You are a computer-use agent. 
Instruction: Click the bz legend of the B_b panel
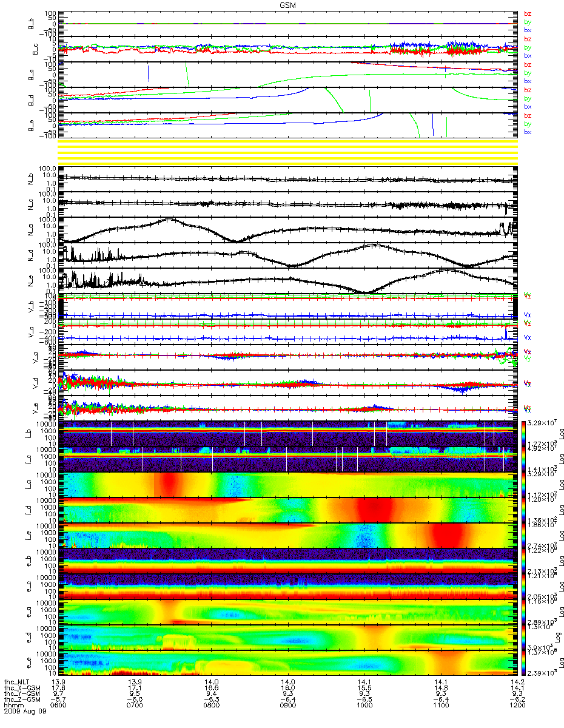coord(528,13)
